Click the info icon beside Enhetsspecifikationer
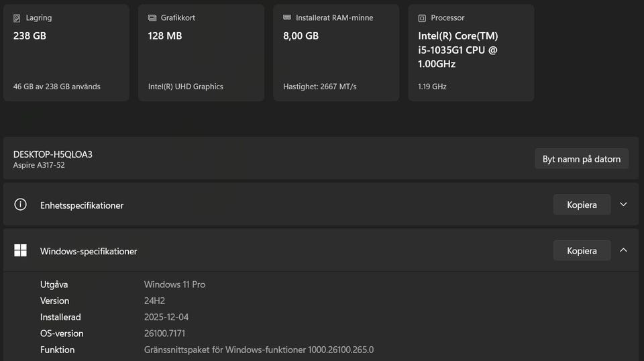Screen dimensions: 644x361 (x=20, y=205)
